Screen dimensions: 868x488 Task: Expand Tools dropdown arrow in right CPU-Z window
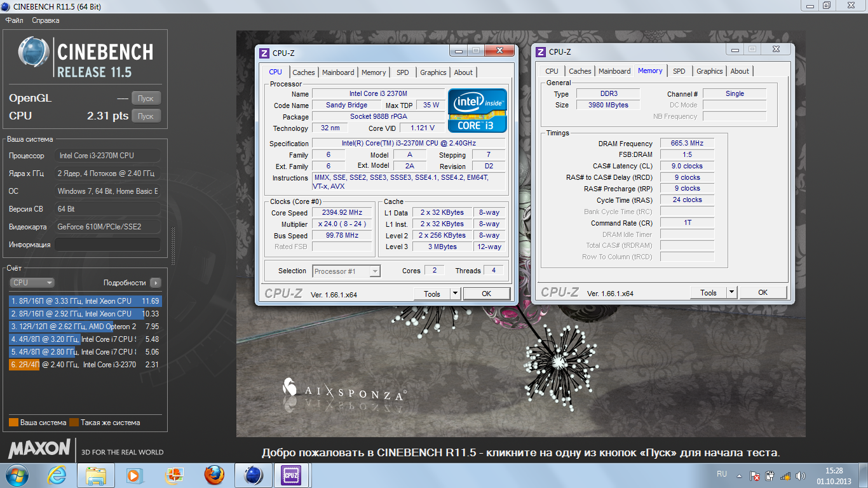coord(731,292)
